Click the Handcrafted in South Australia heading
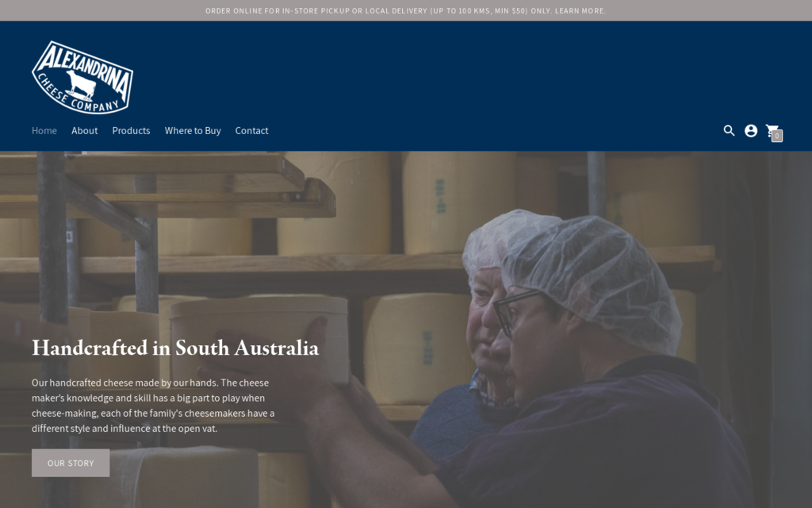 [175, 348]
